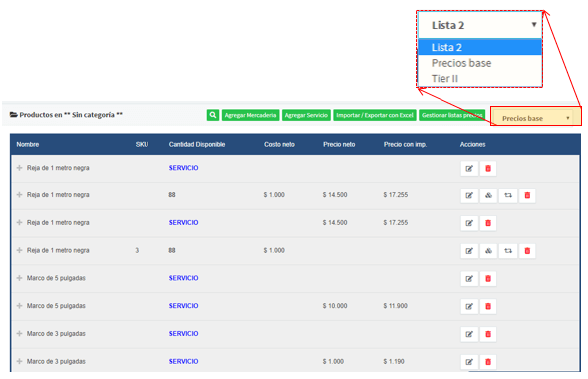588x379 pixels.
Task: Click SKU value 3 in the Reja row
Action: pos(137,250)
